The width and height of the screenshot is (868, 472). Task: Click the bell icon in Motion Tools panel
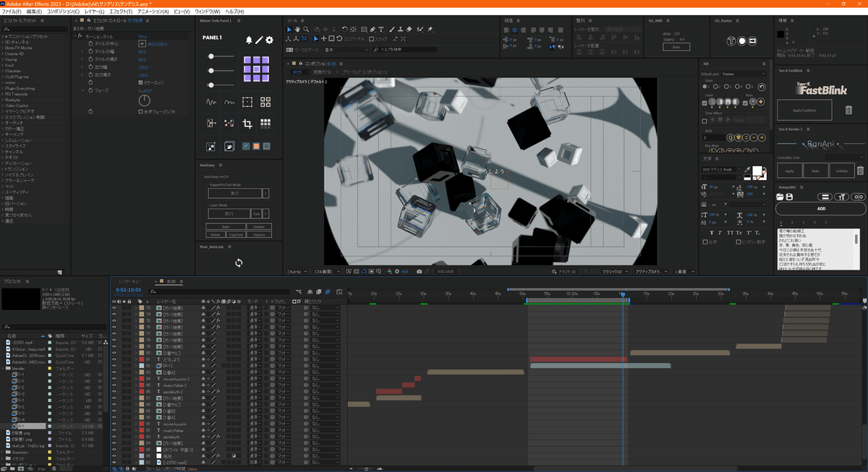(249, 40)
